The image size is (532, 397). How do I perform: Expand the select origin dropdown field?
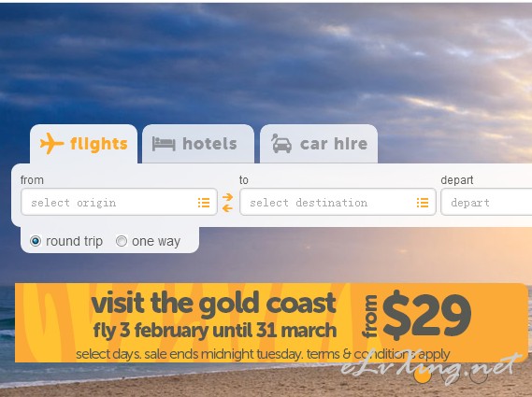(119, 202)
